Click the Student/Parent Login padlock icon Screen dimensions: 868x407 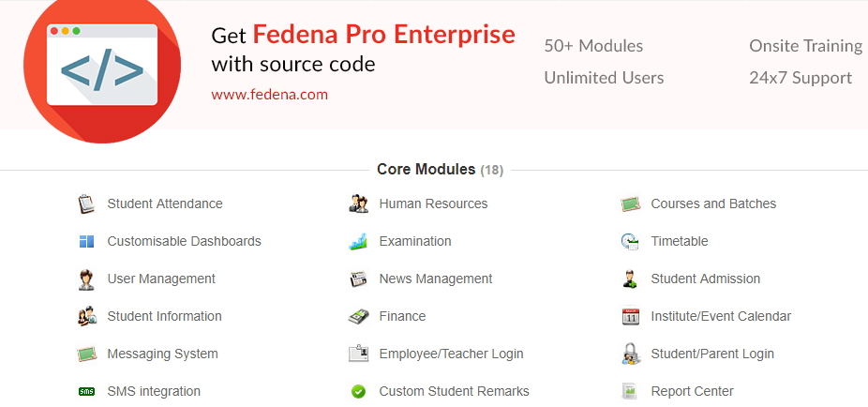tap(630, 354)
